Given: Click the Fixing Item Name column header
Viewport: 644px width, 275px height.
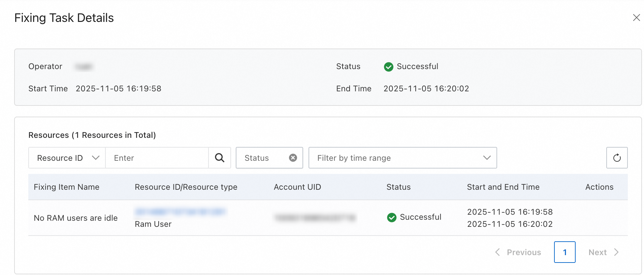Looking at the screenshot, I should pos(66,187).
